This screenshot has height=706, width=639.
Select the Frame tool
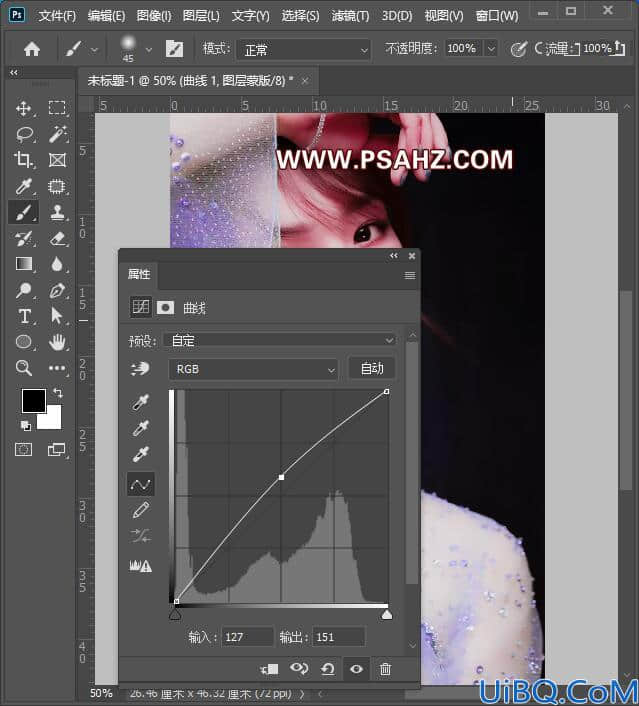(x=57, y=160)
